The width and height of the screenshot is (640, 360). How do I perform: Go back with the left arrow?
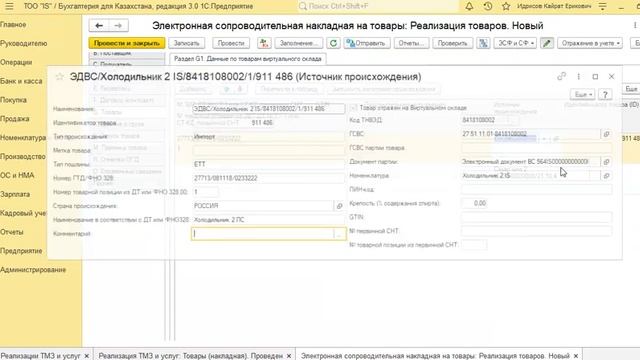pyautogui.click(x=99, y=26)
